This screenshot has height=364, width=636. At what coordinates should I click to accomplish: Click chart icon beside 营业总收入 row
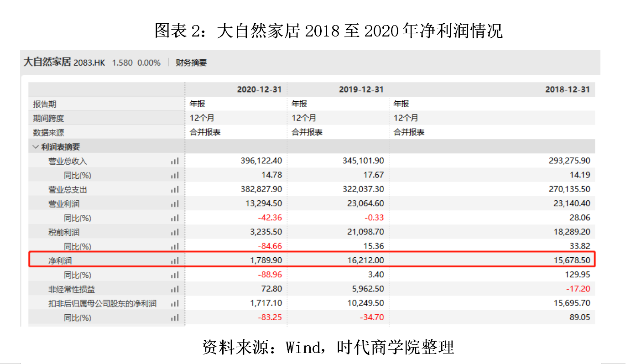point(175,161)
